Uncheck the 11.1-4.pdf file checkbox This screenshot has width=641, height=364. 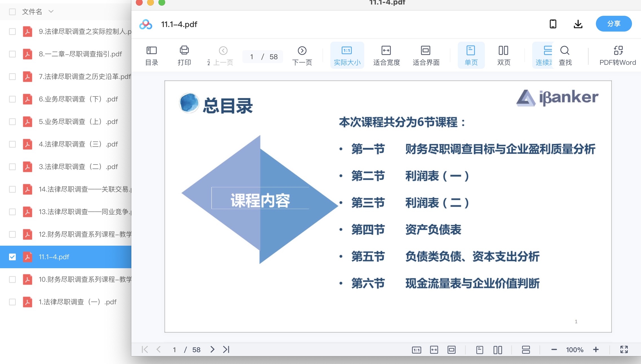[x=12, y=257]
